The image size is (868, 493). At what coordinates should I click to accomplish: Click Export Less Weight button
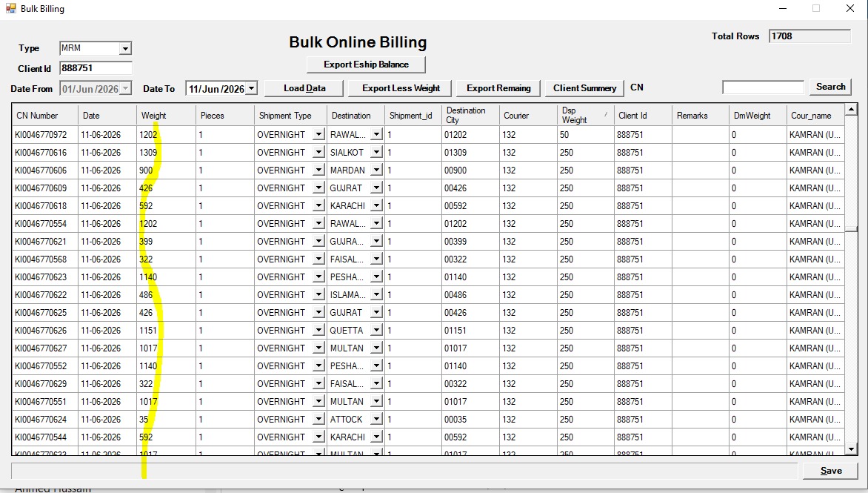pos(401,88)
